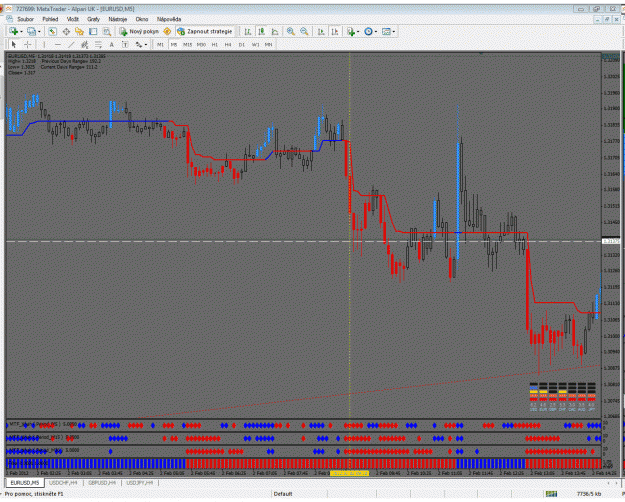
Task: Select the horizontal line drawing tool
Action: (x=57, y=45)
